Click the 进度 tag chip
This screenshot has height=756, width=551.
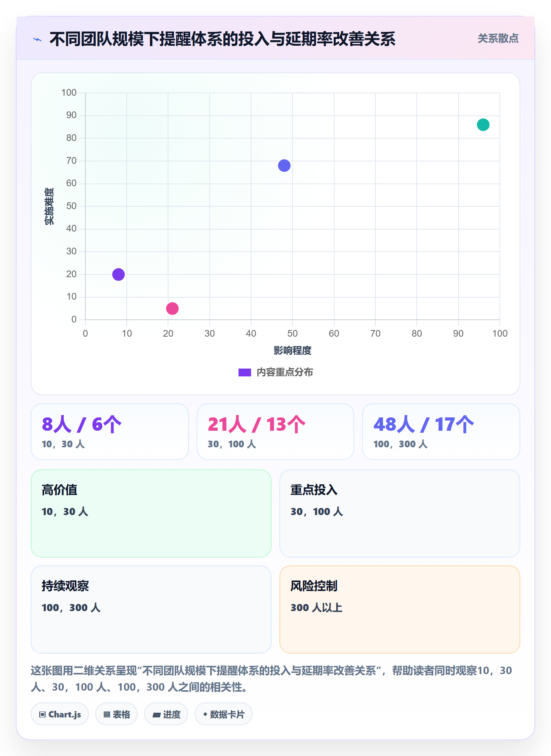tap(166, 714)
